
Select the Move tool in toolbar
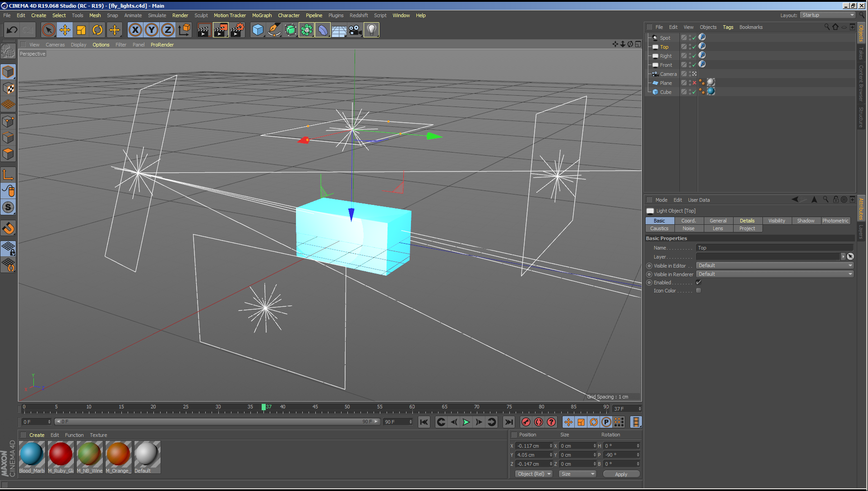(65, 30)
